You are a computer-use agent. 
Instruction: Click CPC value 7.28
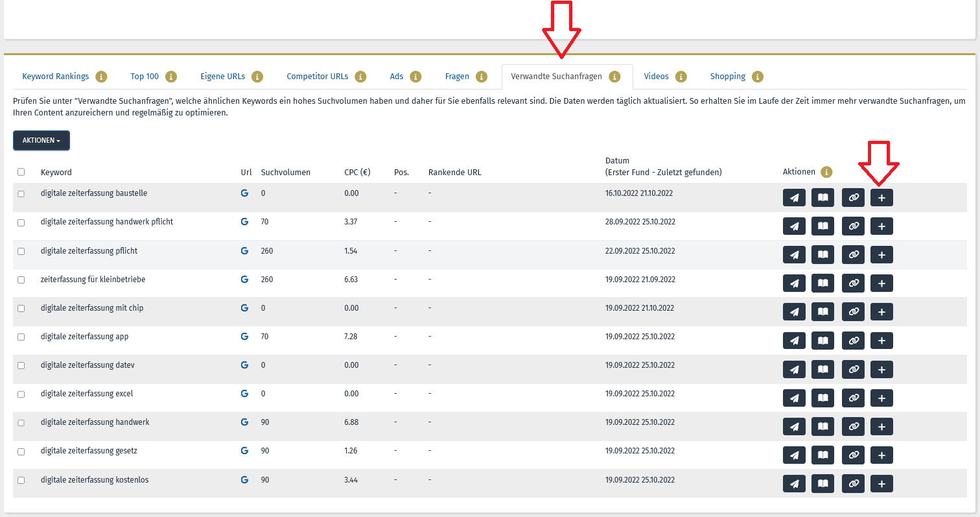(x=351, y=337)
